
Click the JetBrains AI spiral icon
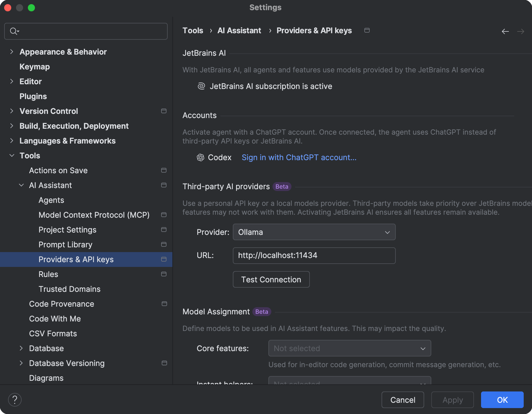pyautogui.click(x=201, y=86)
